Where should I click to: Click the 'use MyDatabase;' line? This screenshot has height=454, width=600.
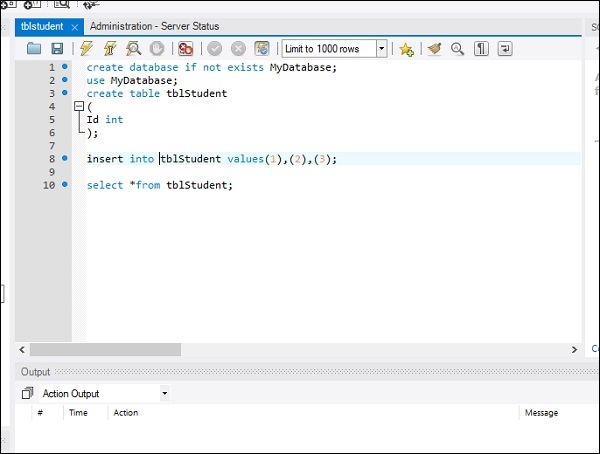(132, 80)
